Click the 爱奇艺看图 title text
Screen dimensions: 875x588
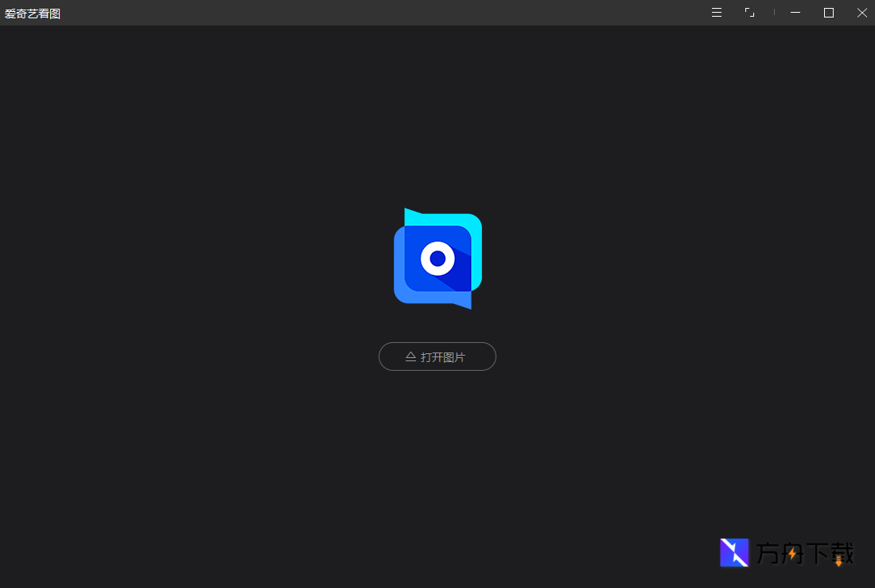click(33, 14)
